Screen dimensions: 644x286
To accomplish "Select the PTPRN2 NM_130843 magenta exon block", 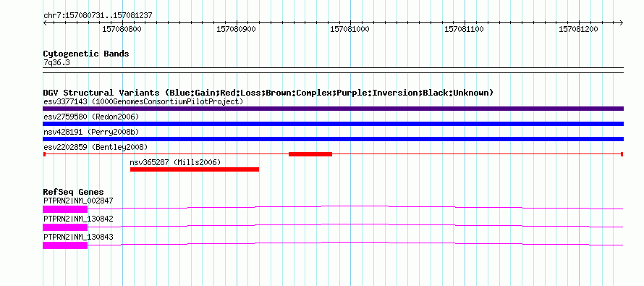I will point(65,245).
